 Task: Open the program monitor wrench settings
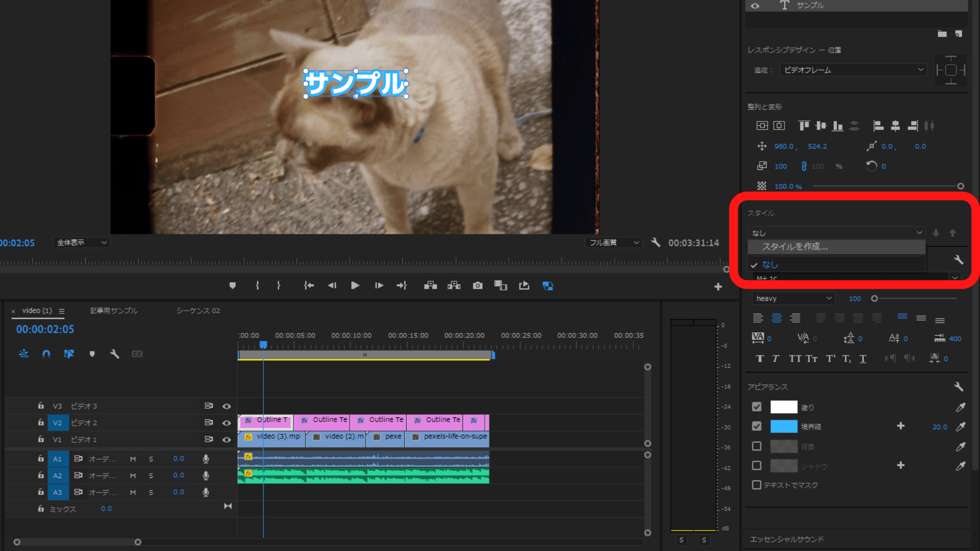pyautogui.click(x=656, y=243)
